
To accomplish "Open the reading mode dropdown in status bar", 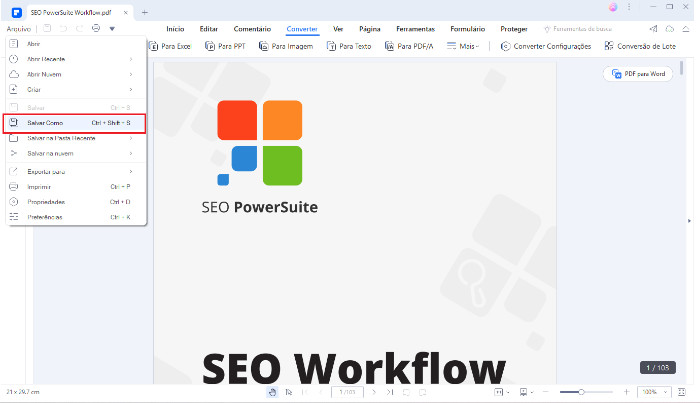I will (x=526, y=392).
